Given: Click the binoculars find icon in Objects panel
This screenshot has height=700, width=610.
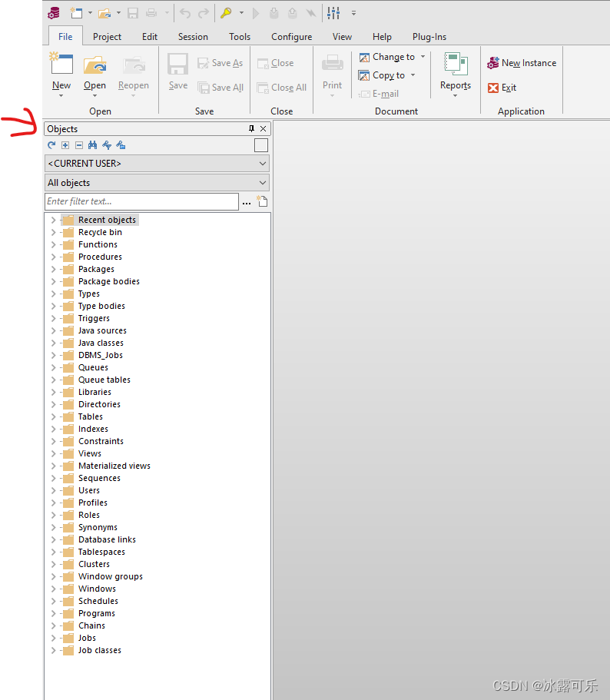Looking at the screenshot, I should tap(92, 145).
